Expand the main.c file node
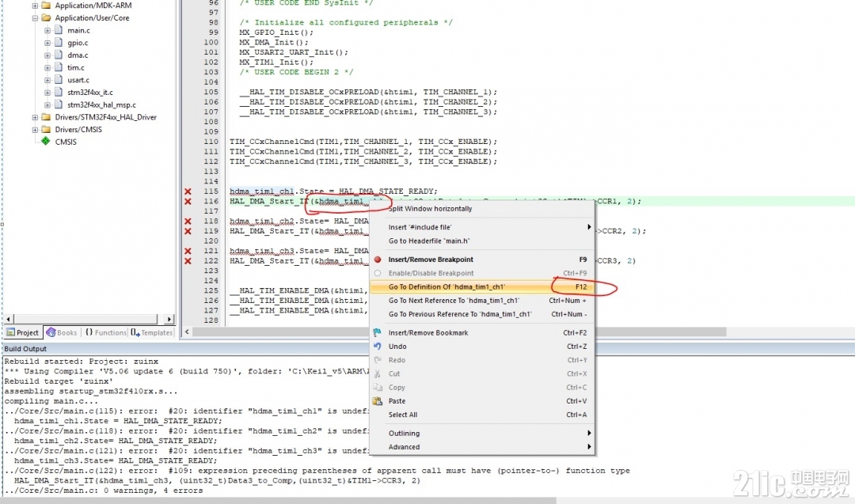 47,31
